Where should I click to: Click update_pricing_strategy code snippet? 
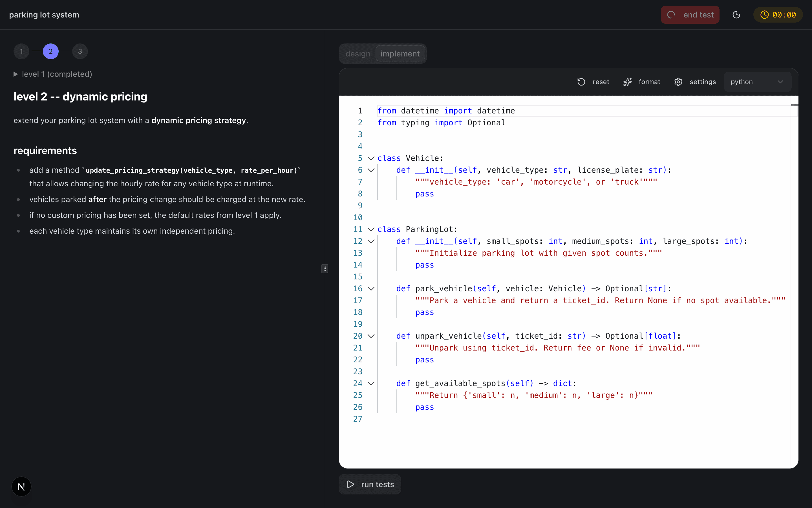(191, 170)
